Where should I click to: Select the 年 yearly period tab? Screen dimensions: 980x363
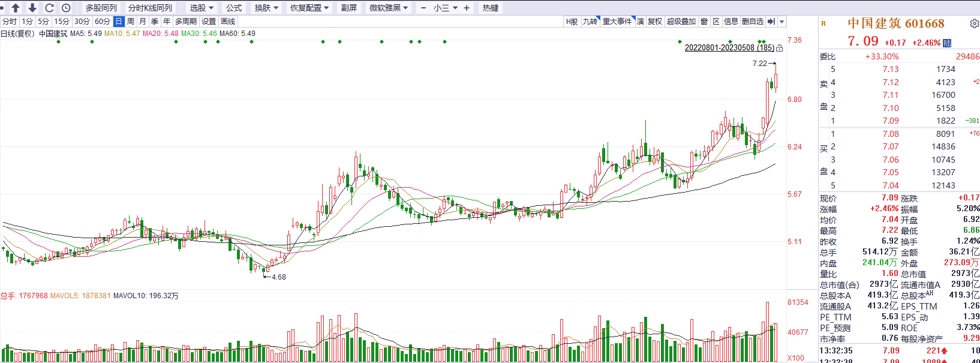[x=167, y=22]
